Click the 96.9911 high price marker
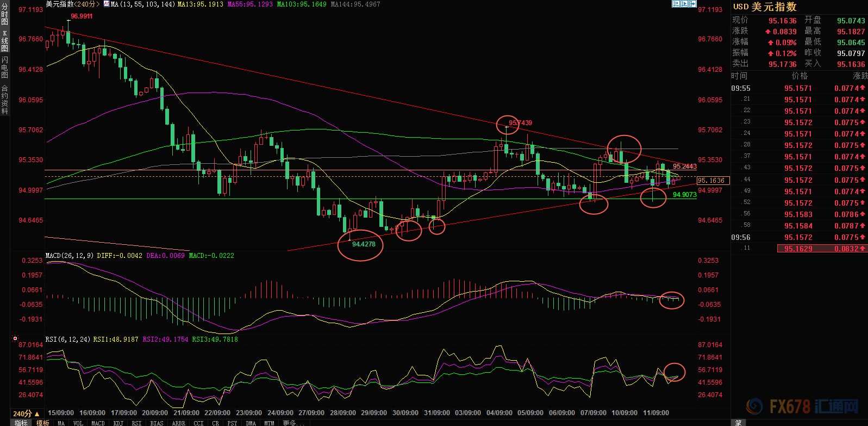The image size is (868, 426). [82, 16]
